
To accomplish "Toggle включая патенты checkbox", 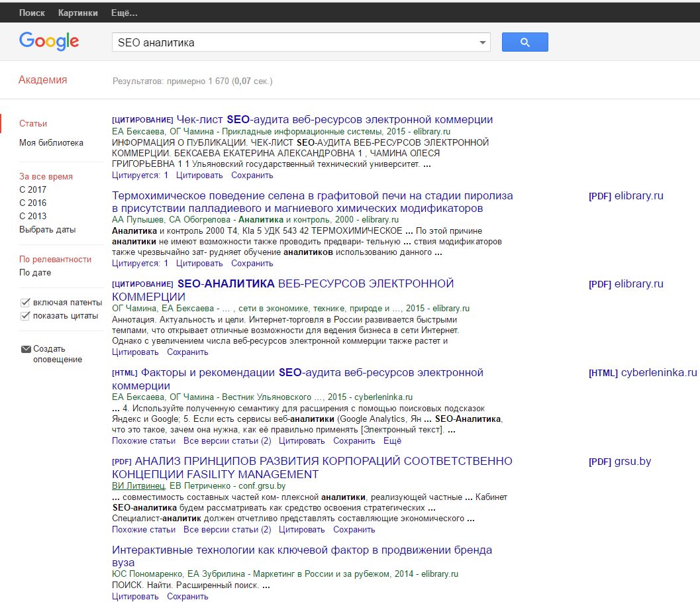I will (25, 303).
